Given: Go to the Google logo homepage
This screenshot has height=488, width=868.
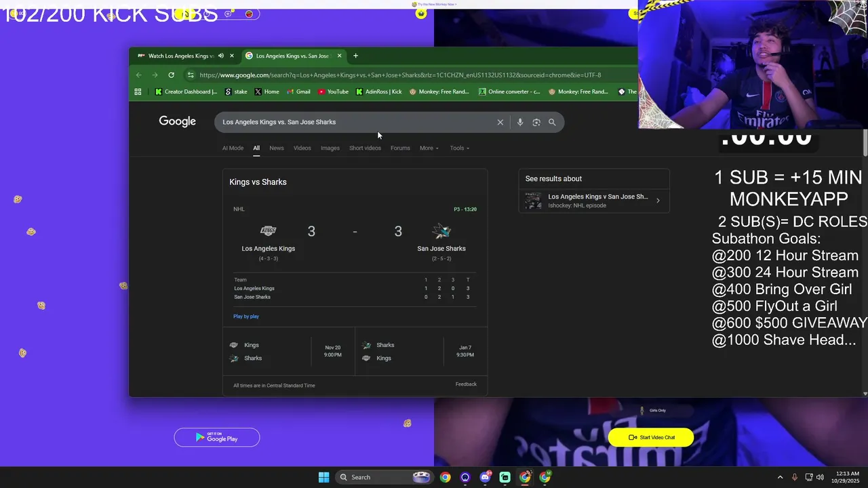Looking at the screenshot, I should pyautogui.click(x=178, y=121).
